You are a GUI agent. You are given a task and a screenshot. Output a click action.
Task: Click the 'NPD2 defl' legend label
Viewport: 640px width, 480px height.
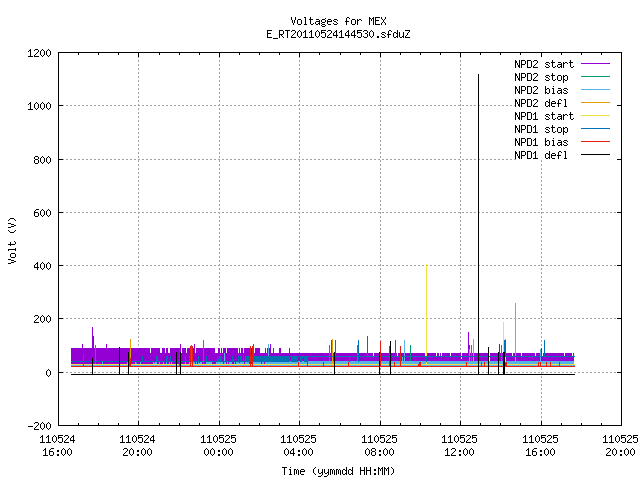(x=541, y=103)
